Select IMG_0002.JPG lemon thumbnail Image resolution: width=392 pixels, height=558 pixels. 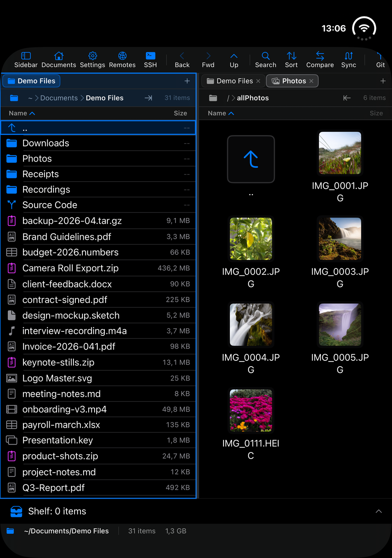251,239
